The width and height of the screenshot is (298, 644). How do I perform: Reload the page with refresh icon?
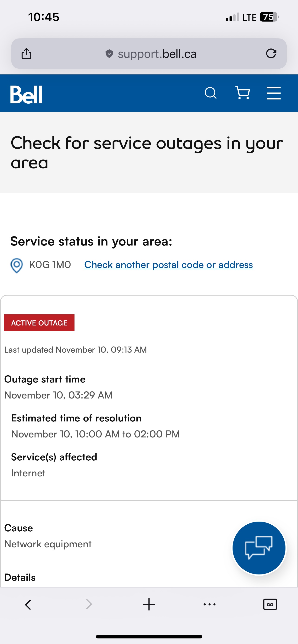tap(271, 54)
